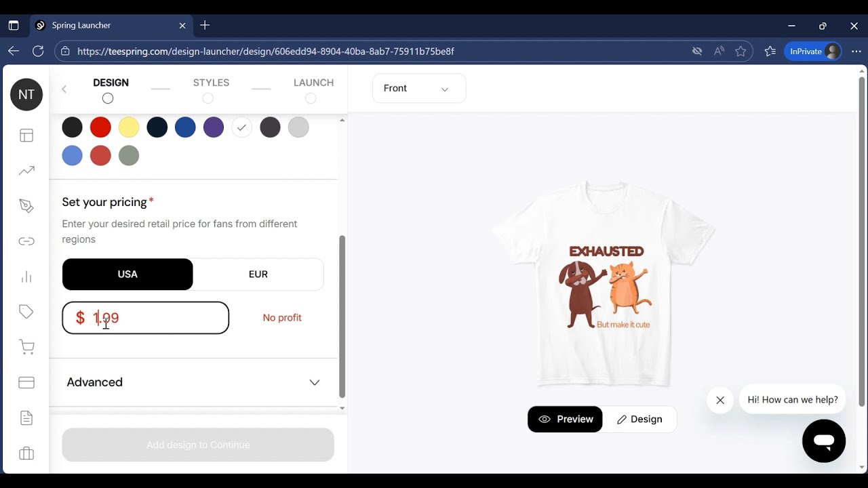Open the read aloud icon in address bar

[x=719, y=52]
